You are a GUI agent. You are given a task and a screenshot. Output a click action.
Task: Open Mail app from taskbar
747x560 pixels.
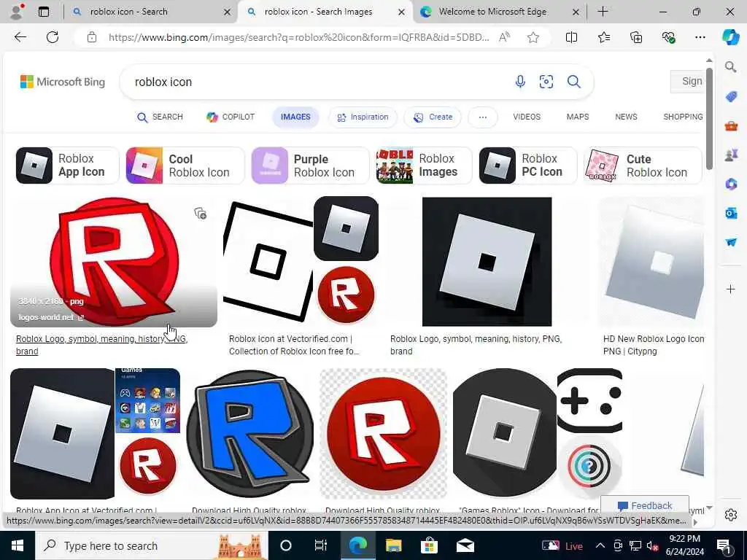point(465,545)
